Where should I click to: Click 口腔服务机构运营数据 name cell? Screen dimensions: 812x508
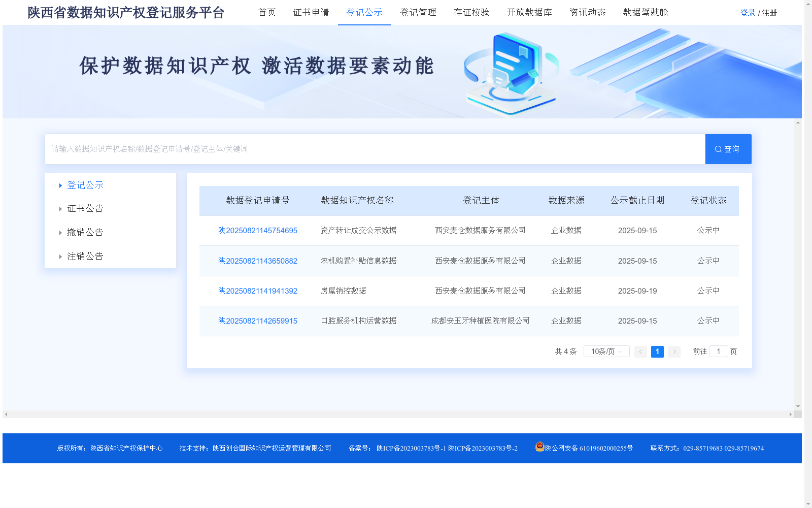[359, 321]
